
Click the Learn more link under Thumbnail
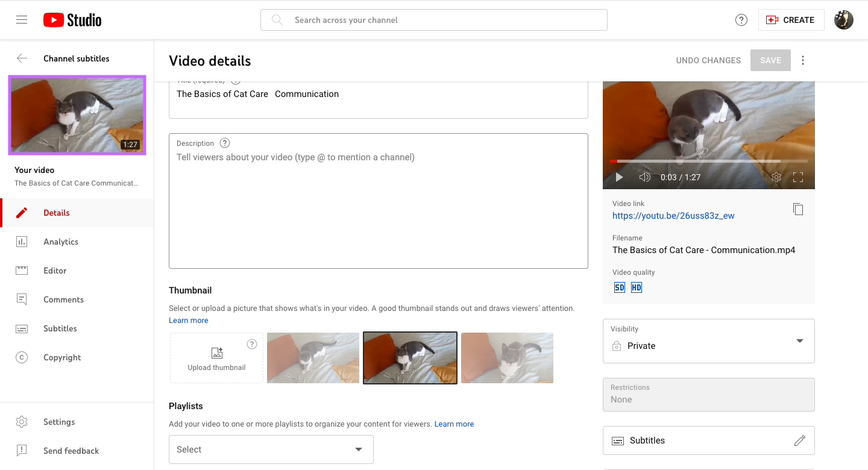pos(188,320)
